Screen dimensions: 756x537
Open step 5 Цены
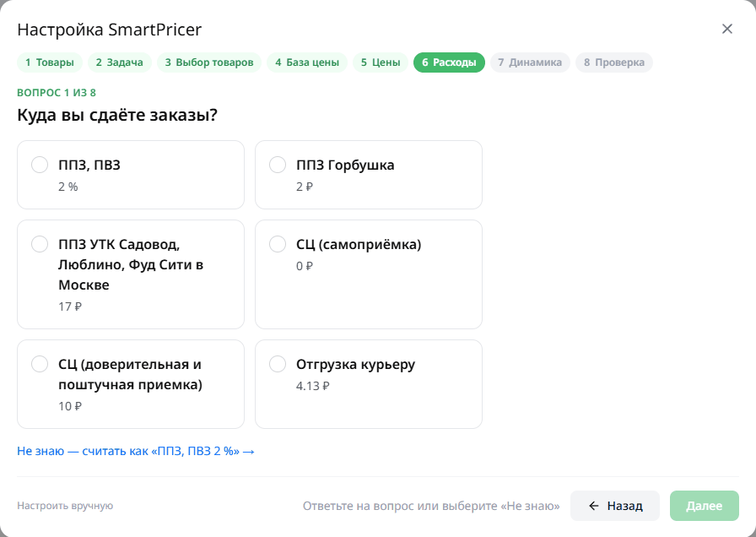point(381,62)
